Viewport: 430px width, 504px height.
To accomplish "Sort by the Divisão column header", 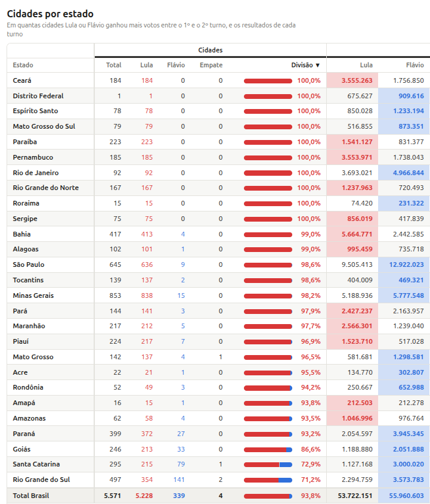I will 305,65.
